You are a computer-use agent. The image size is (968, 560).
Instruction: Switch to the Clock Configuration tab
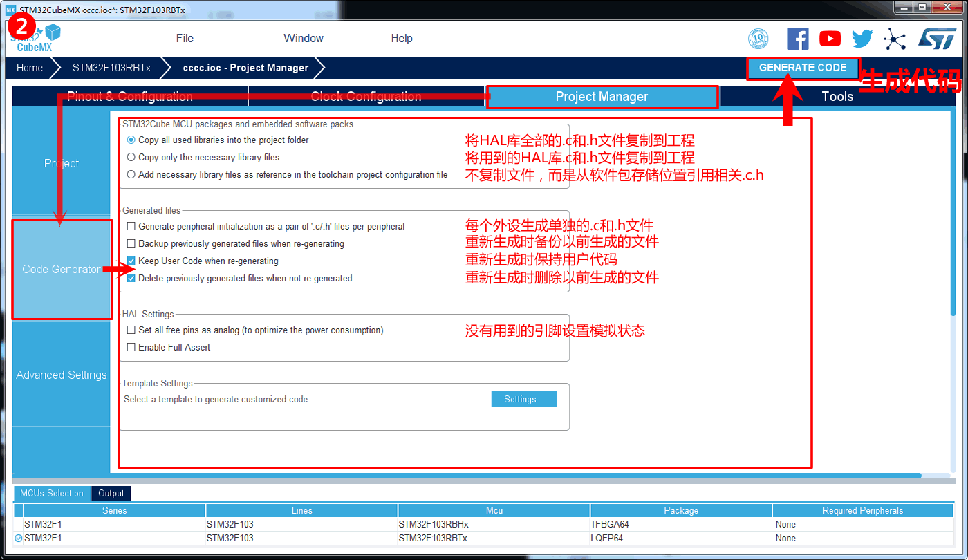(366, 97)
